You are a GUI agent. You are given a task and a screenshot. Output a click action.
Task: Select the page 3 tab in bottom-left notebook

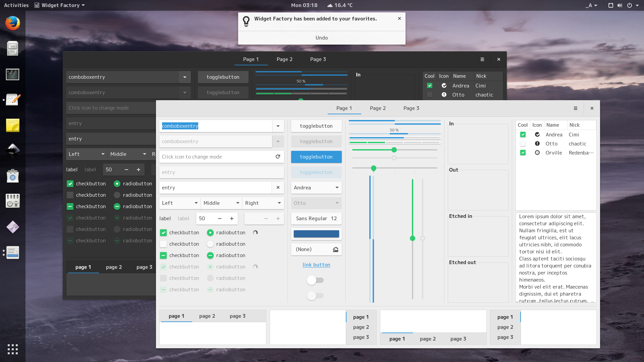[x=237, y=316]
